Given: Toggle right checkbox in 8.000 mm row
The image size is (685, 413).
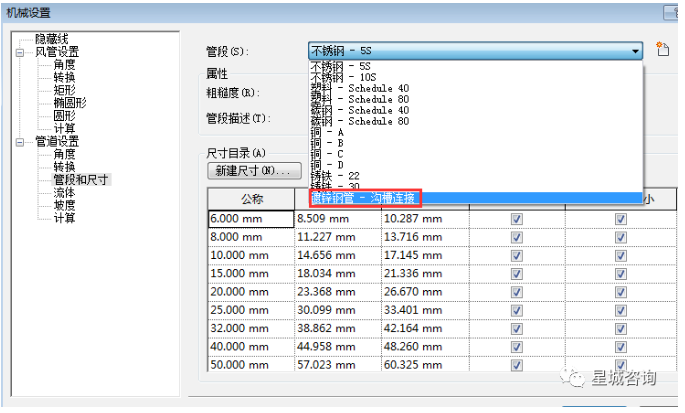Looking at the screenshot, I should pos(621,237).
